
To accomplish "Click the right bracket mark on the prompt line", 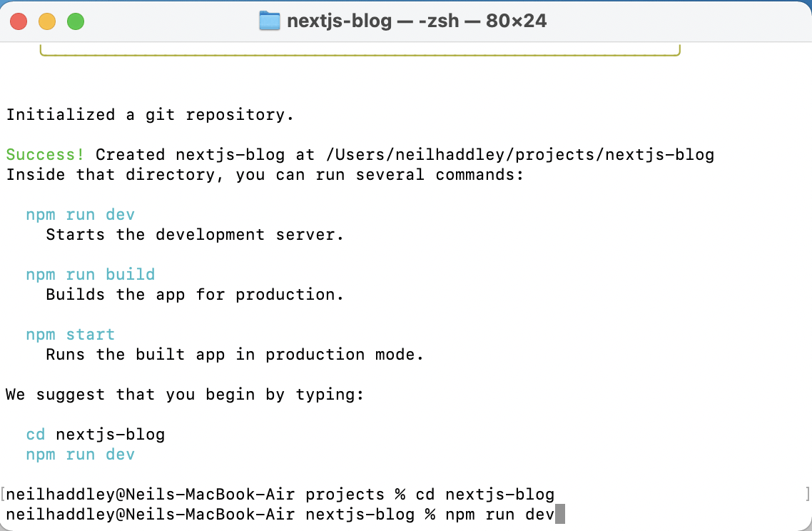I will [x=807, y=494].
